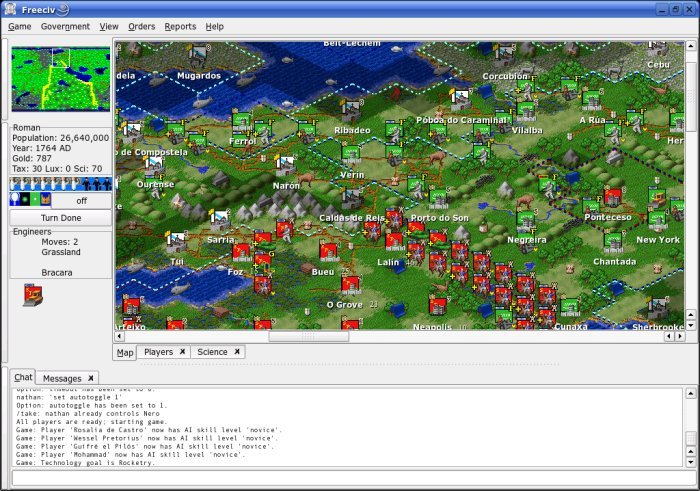
Task: Switch to the Science tab
Action: pyautogui.click(x=212, y=352)
